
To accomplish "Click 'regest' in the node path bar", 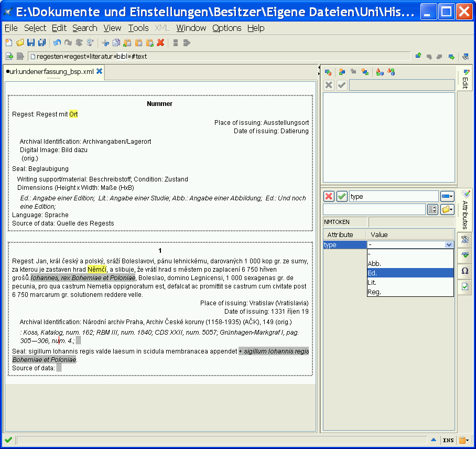I will [76, 56].
